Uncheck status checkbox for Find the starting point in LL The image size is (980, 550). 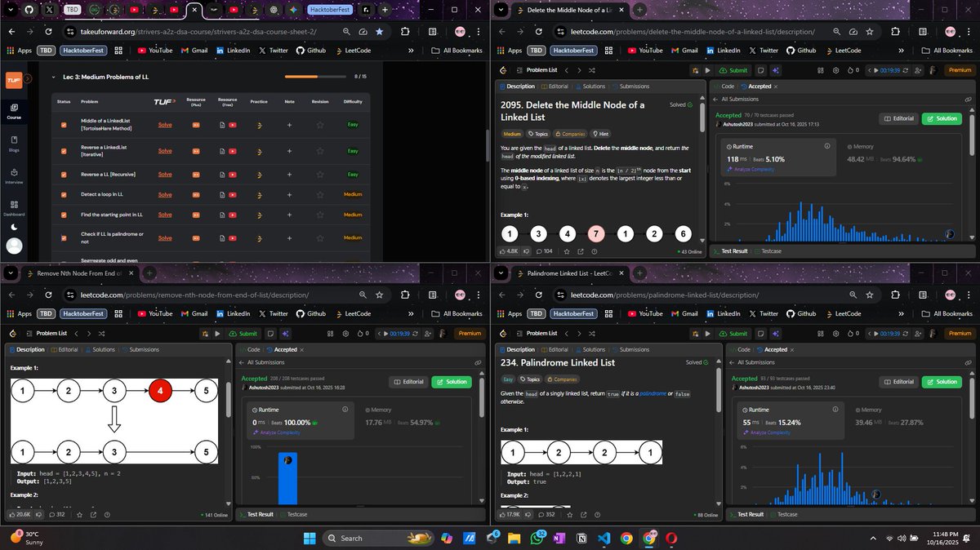(64, 215)
